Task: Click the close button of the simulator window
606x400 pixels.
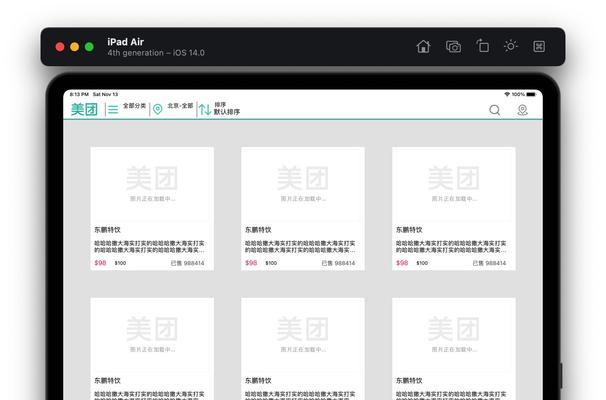Action: click(x=60, y=47)
